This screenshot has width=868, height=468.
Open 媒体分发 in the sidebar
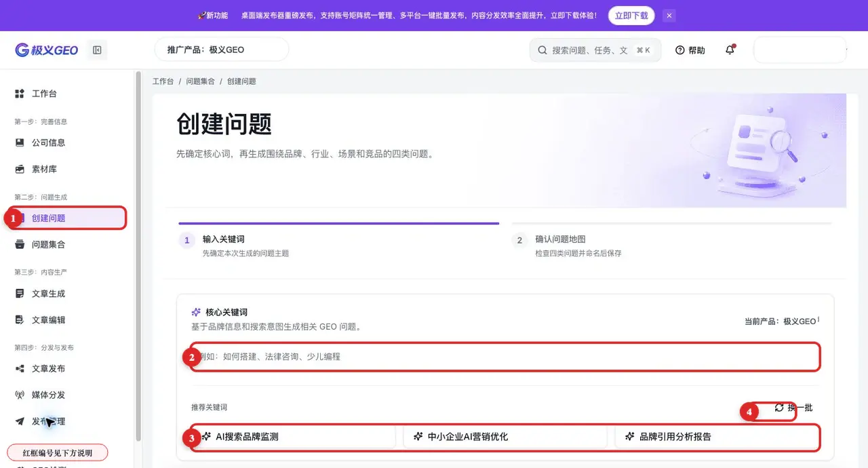pos(67,395)
